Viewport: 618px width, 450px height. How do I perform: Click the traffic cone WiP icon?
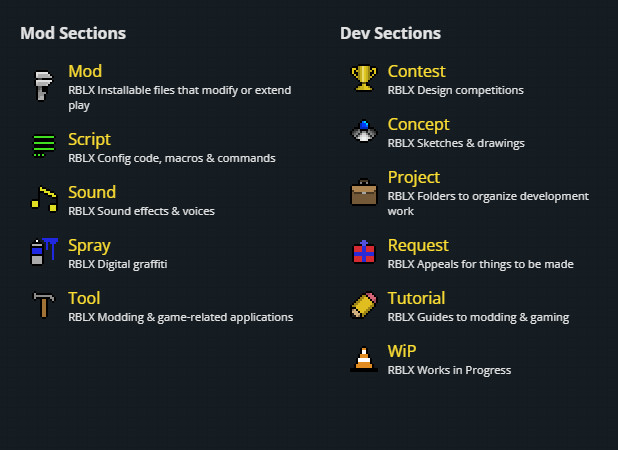coord(363,357)
